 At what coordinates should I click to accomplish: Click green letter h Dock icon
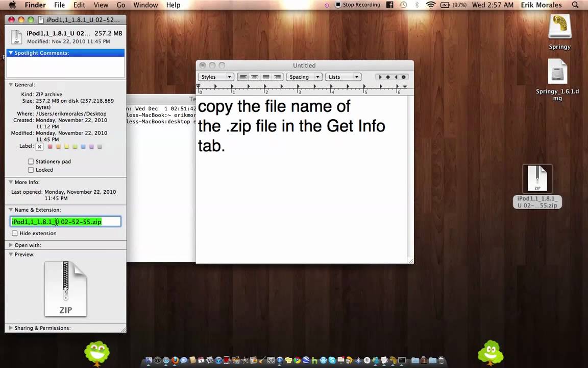[x=314, y=360]
